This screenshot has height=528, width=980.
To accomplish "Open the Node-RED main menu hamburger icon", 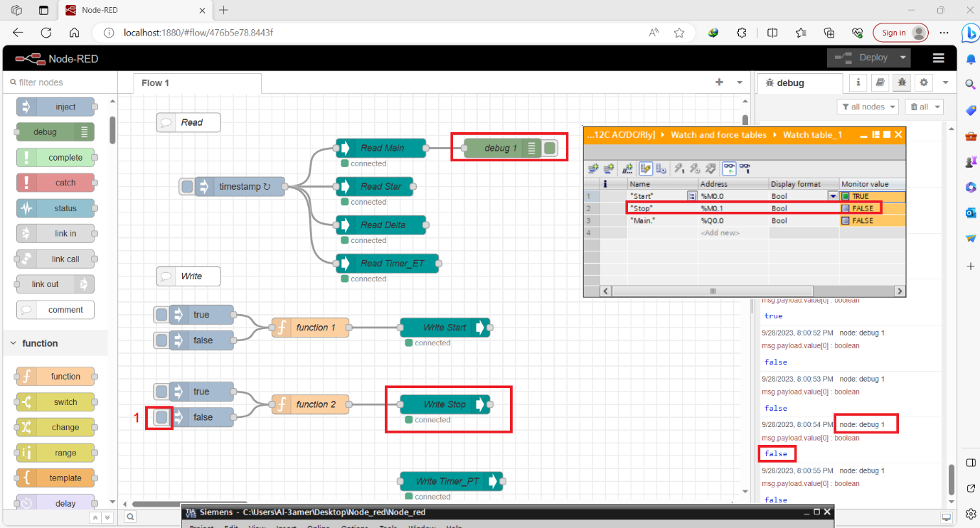I will 938,58.
